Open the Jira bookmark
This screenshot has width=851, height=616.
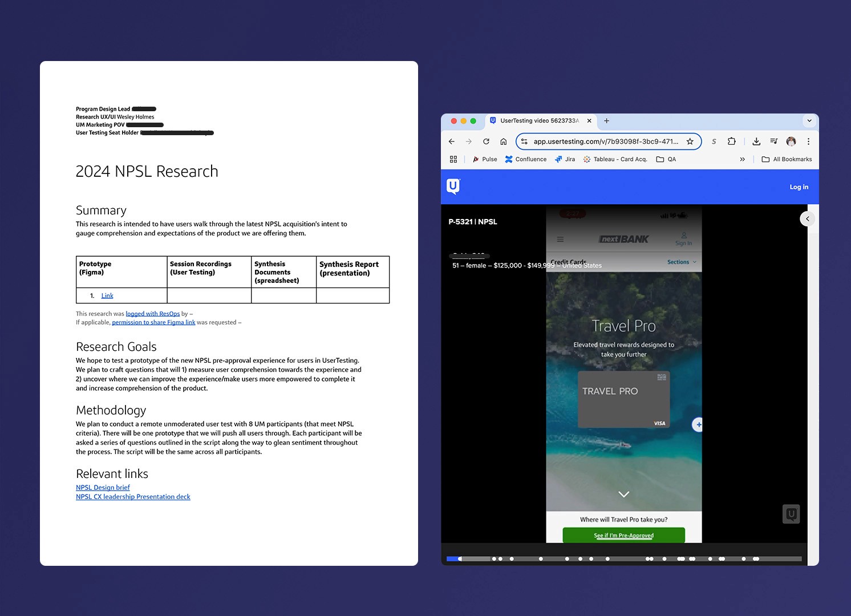565,159
